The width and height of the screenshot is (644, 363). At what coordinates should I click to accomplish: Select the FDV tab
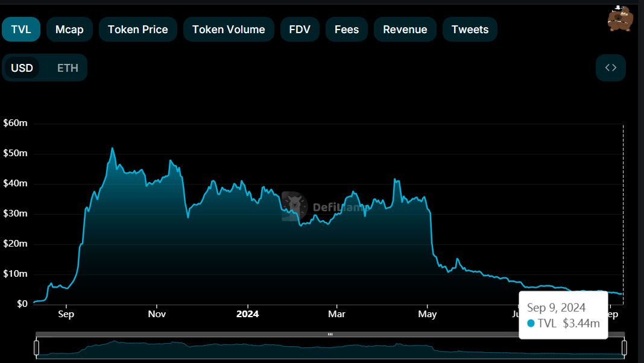point(300,29)
